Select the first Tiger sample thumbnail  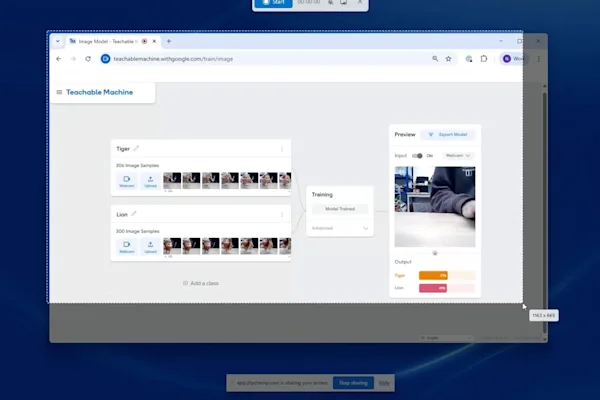172,181
